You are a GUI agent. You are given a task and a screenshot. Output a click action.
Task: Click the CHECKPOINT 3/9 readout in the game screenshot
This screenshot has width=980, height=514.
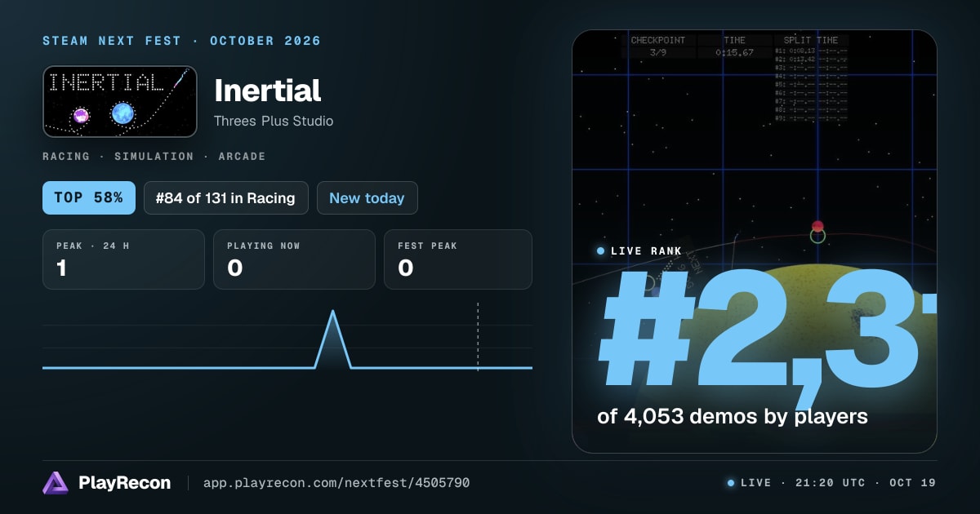pyautogui.click(x=658, y=46)
